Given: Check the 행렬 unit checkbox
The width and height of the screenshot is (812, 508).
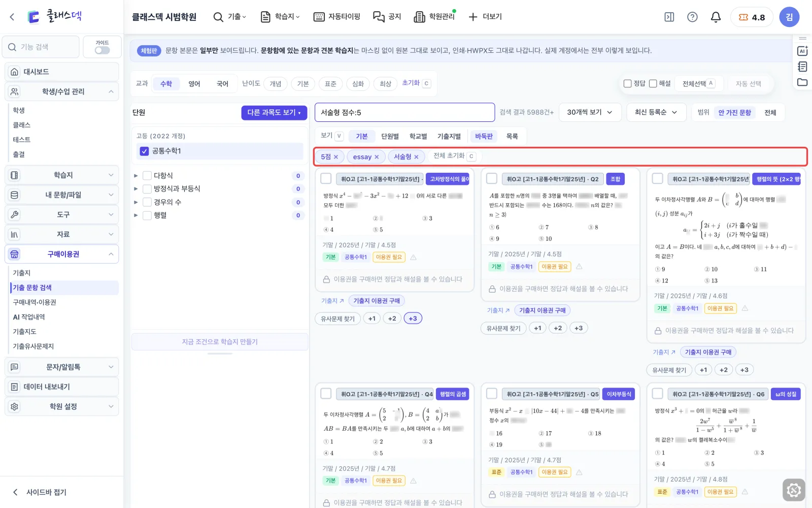Looking at the screenshot, I should (x=147, y=215).
